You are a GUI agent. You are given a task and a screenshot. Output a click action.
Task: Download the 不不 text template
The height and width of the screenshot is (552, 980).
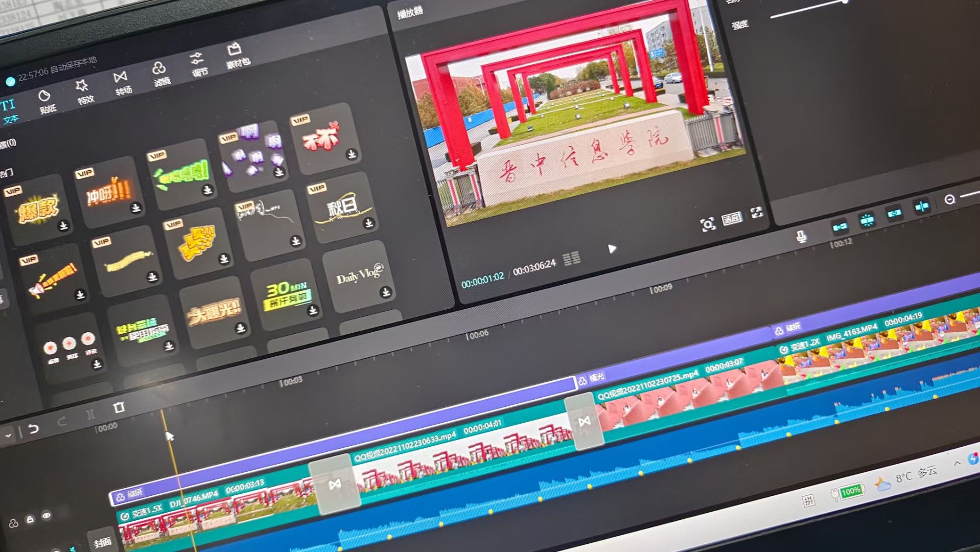352,154
